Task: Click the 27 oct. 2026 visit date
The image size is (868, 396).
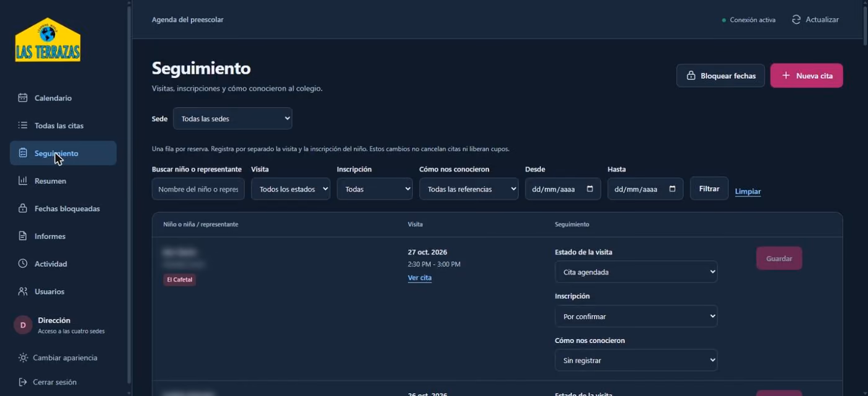Action: click(x=427, y=252)
